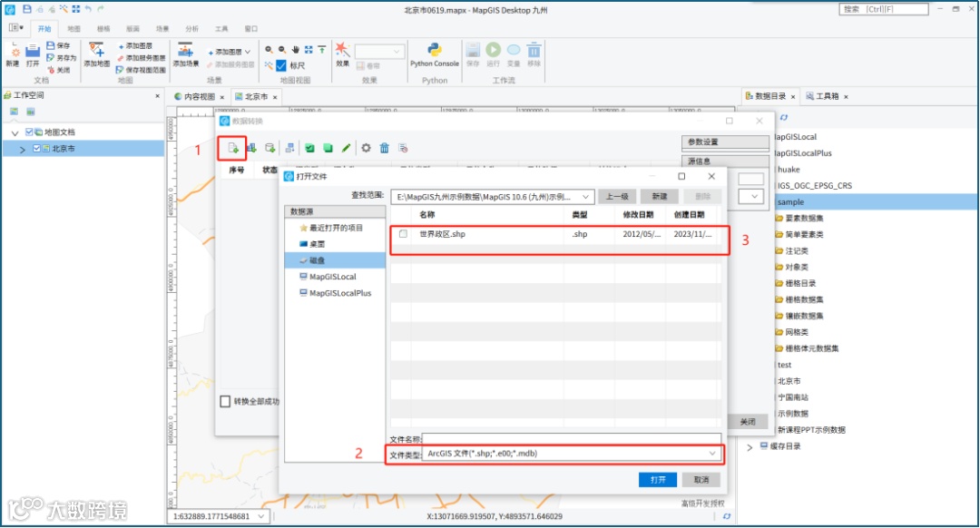Open the 查找范围 path dropdown

585,197
